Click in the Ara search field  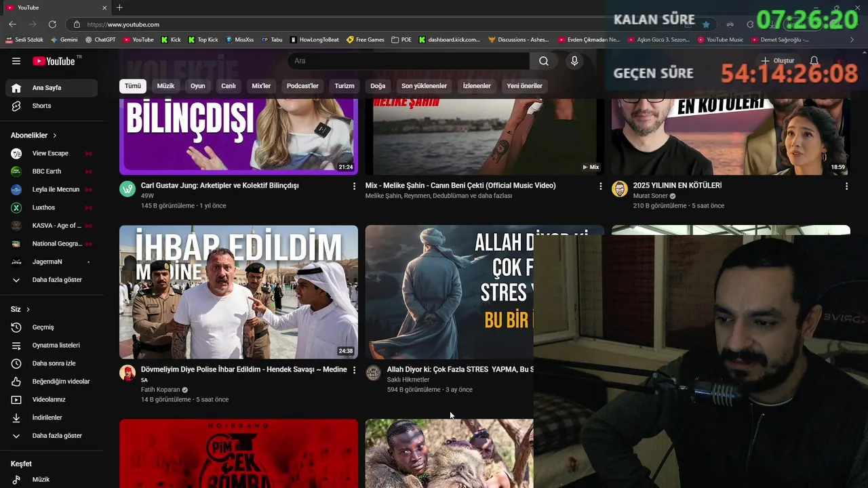tap(409, 61)
